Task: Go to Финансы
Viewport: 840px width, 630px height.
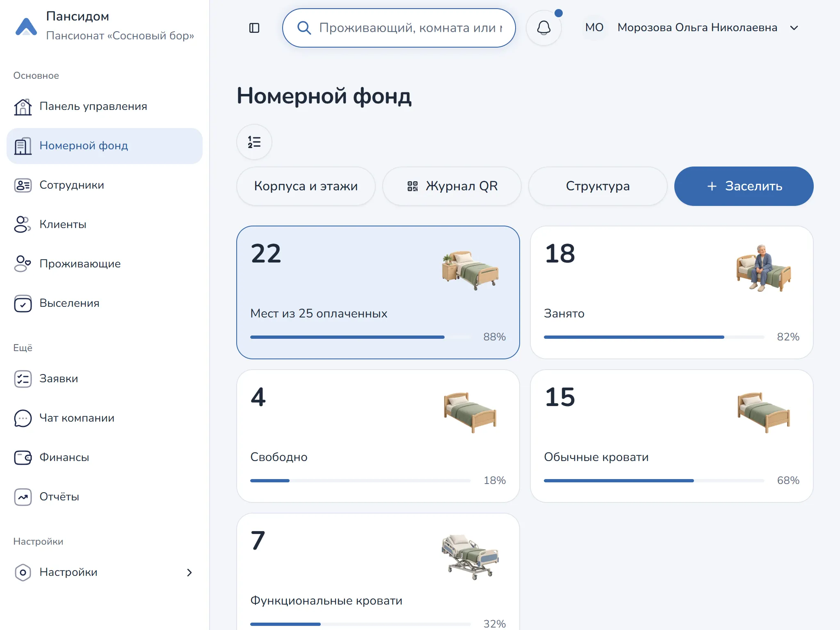Action: pyautogui.click(x=105, y=458)
